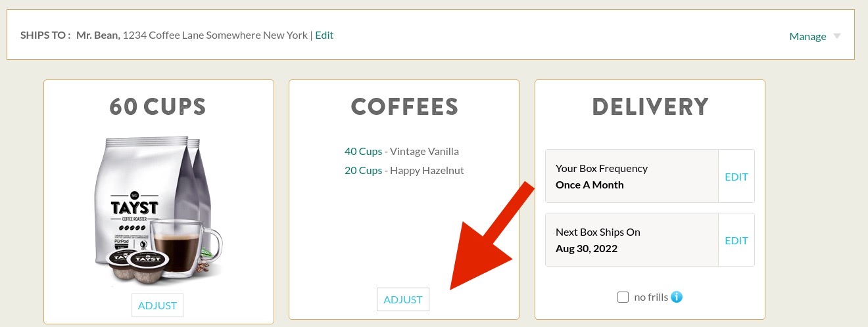This screenshot has height=327, width=868.
Task: Open the 20 Cups link
Action: [x=363, y=171]
